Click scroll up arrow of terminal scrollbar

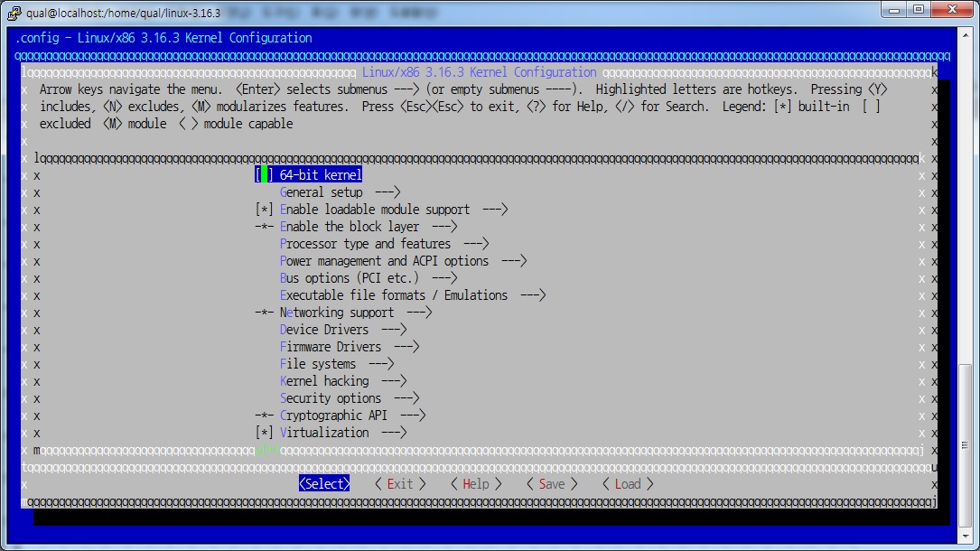tap(966, 33)
